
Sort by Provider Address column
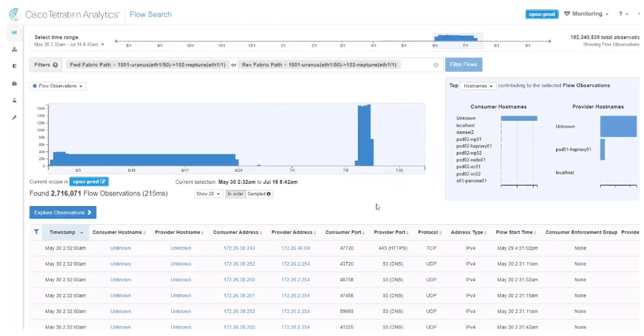[294, 232]
